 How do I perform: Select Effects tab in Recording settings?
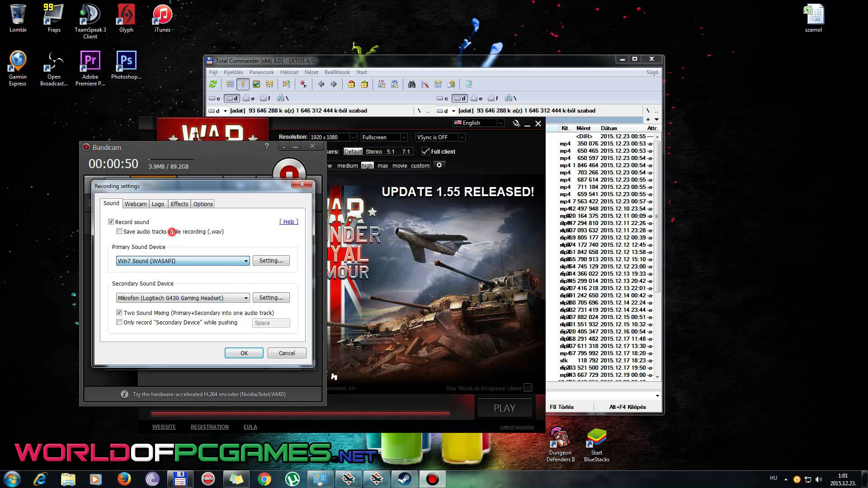pyautogui.click(x=179, y=204)
